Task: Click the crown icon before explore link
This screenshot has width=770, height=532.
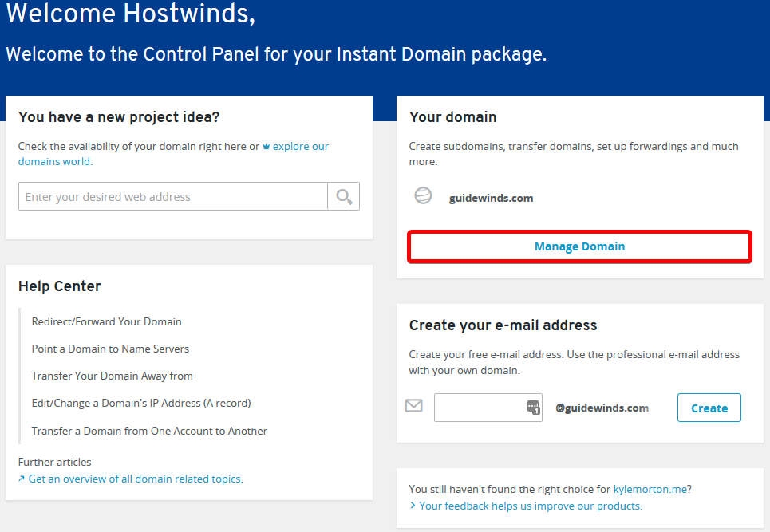Action: [266, 147]
